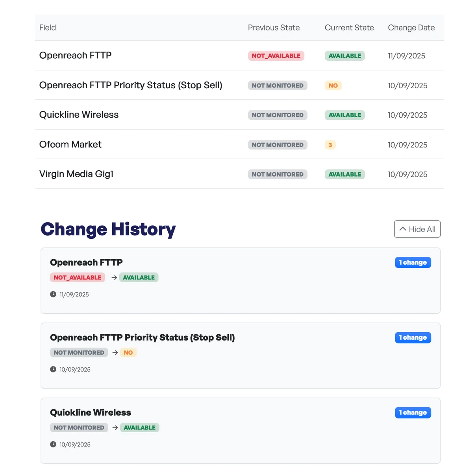Viewport: 476px width, 476px height.
Task: Click clock icon in Quickline Wireless card
Action: pyautogui.click(x=53, y=444)
